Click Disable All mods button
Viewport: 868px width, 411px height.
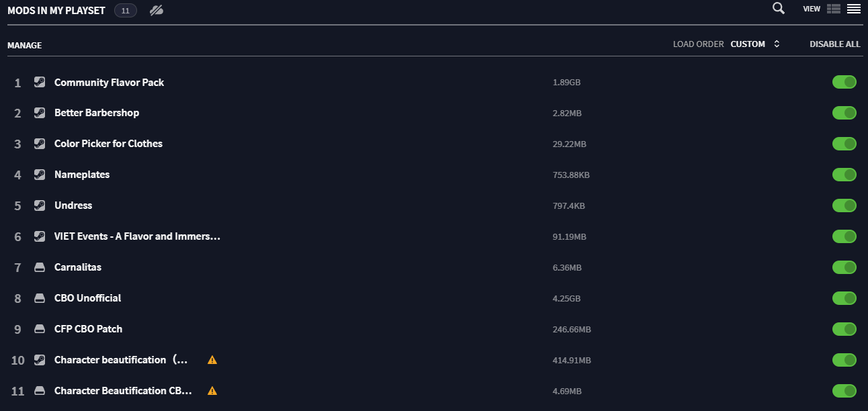[834, 44]
